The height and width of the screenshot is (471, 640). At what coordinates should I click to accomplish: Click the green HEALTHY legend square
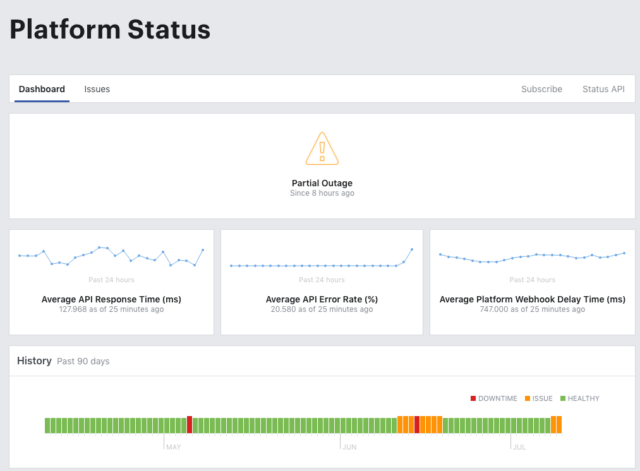[563, 398]
